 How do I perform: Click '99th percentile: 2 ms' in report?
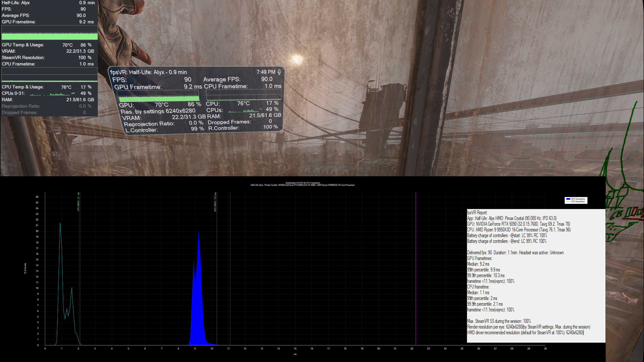[x=482, y=298]
